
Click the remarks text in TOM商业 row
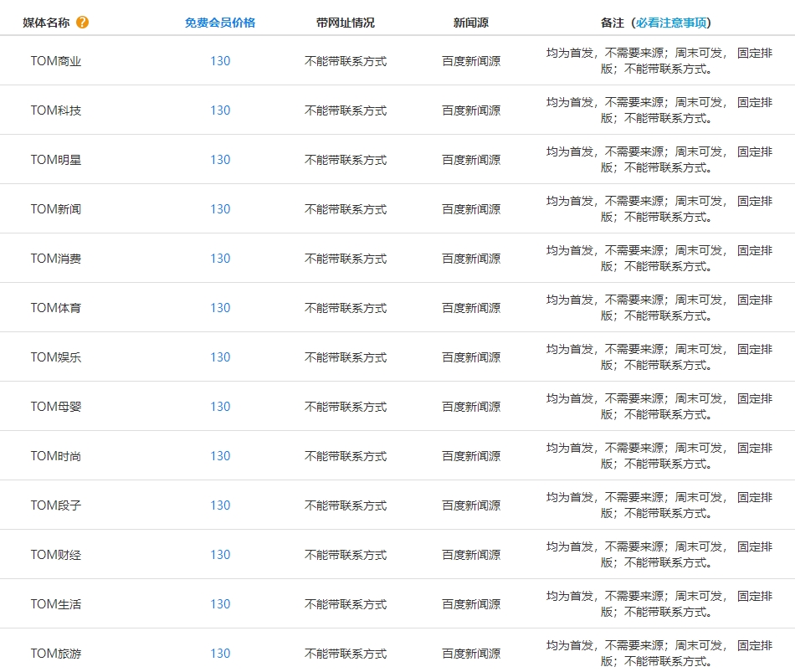tap(659, 61)
